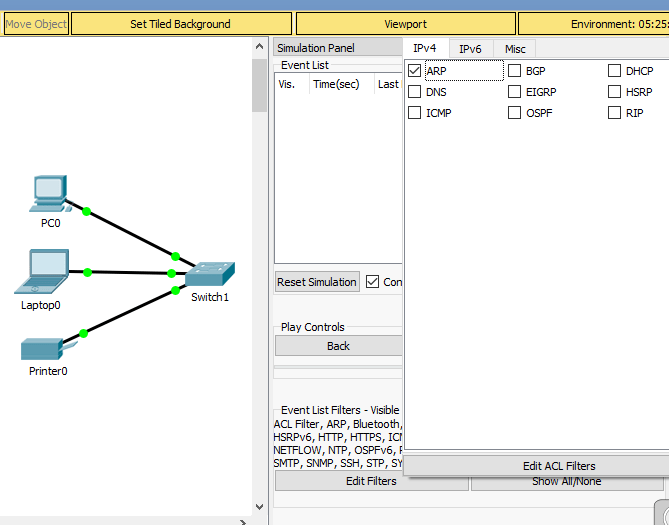This screenshot has height=525, width=669.
Task: Click the PC0 device label
Action: click(x=50, y=223)
